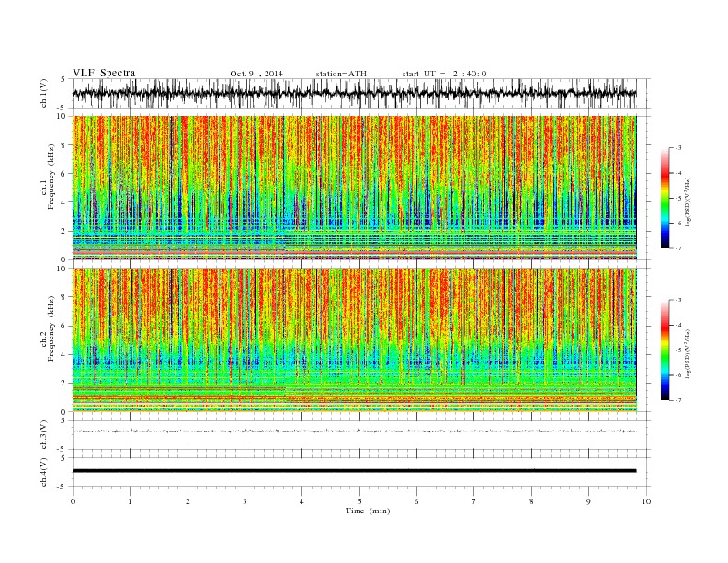728x563 pixels.
Task: Click the ch.3 flat voltage trace
Action: coord(354,431)
